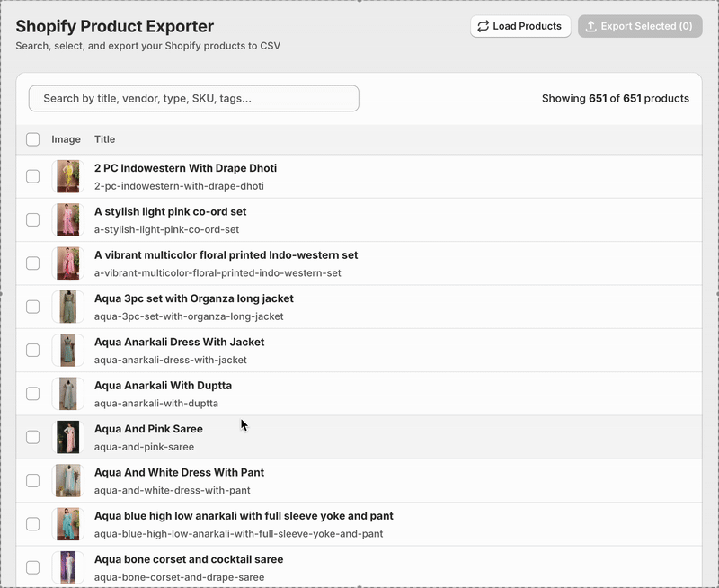Screen dimensions: 719x588
Task: Check the vibrant multicolor Indo-western set checkbox
Action: 32,262
